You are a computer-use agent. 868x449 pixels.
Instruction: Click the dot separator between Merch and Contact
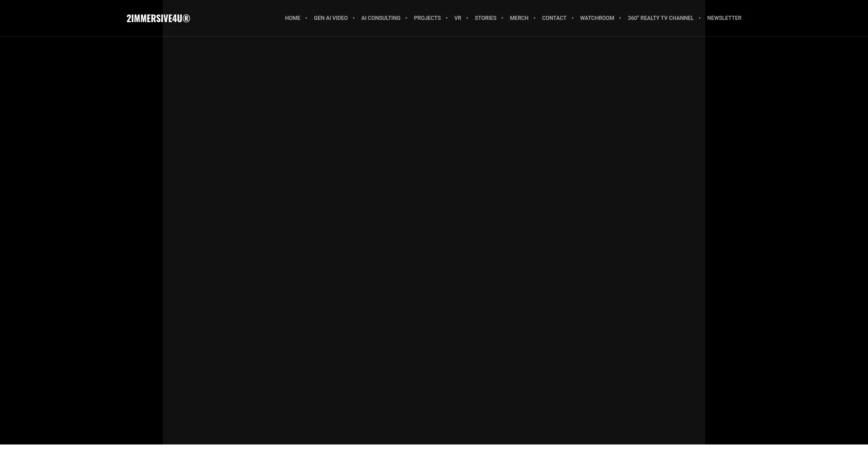pyautogui.click(x=534, y=18)
